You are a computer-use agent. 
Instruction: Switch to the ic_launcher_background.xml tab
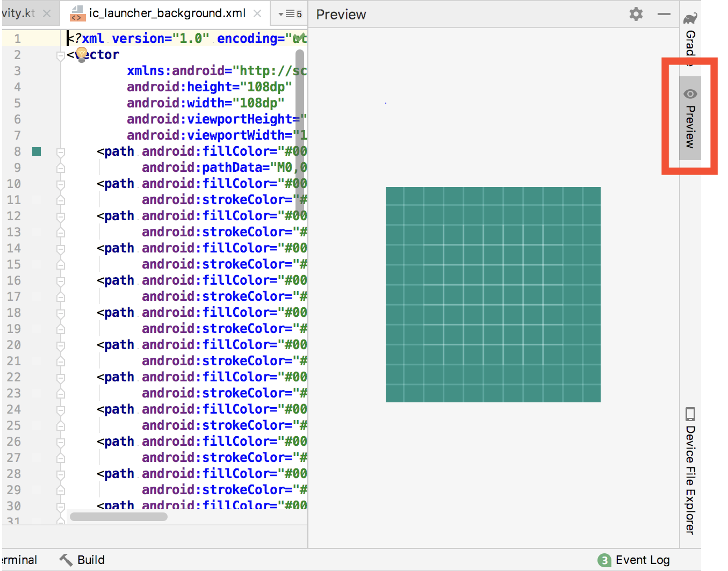click(167, 13)
